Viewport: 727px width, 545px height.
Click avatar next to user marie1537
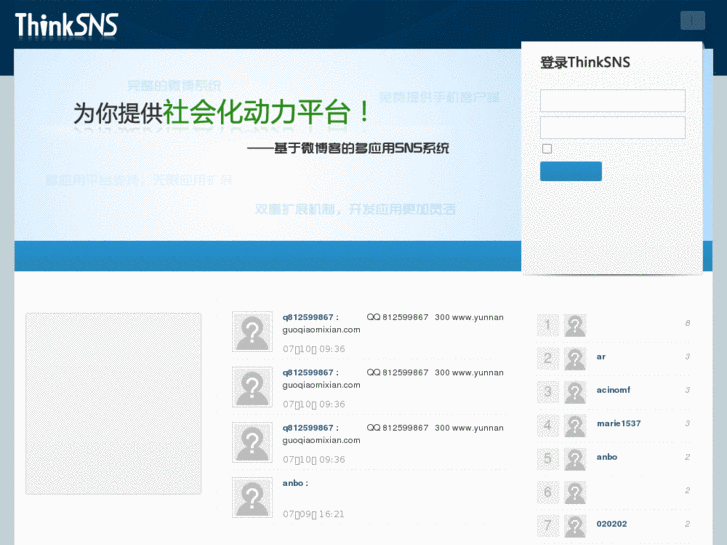coord(575,426)
